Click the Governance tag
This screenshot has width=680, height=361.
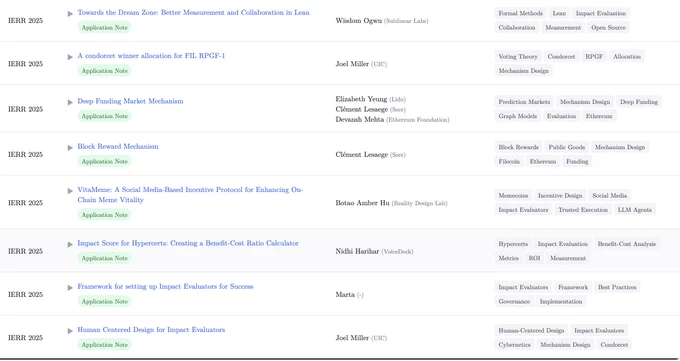click(514, 302)
